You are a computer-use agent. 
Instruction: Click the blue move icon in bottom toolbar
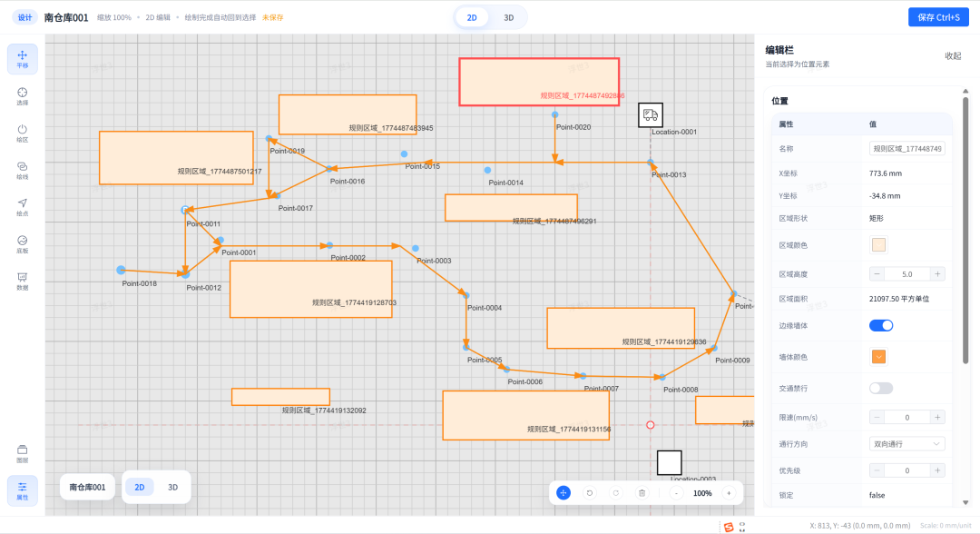(563, 493)
